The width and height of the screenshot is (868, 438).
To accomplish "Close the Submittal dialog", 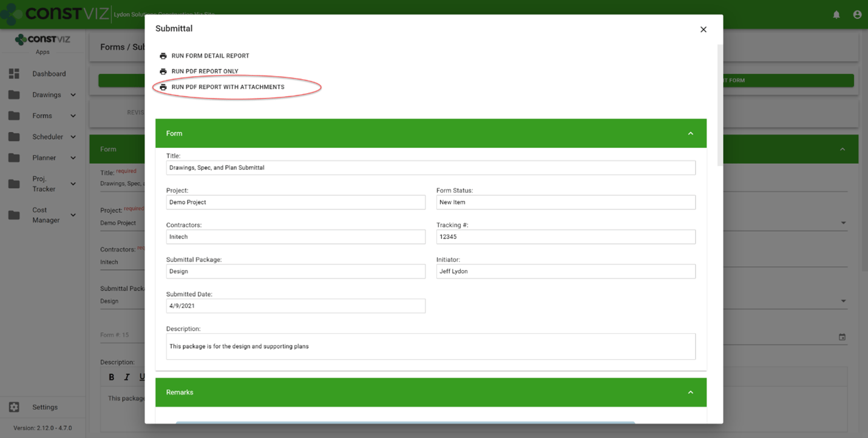I will [x=703, y=29].
